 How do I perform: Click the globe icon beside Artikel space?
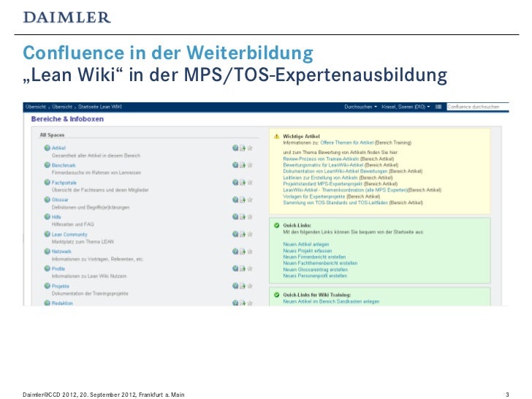(x=47, y=148)
